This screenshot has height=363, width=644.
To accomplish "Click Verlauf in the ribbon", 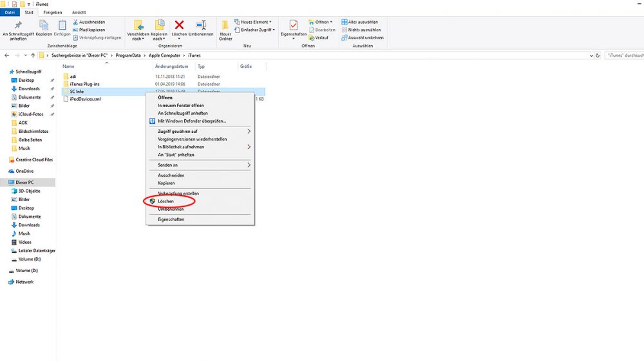I will [x=319, y=38].
